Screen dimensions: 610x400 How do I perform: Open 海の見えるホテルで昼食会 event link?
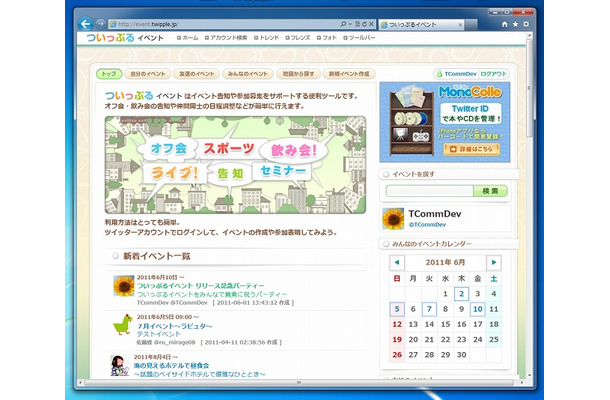click(x=172, y=365)
